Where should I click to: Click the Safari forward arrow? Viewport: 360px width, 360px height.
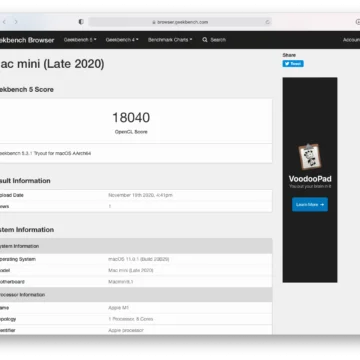click(16, 22)
